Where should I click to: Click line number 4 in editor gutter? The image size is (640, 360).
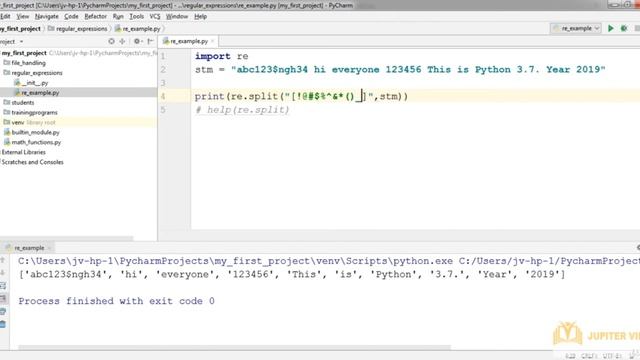[x=163, y=97]
